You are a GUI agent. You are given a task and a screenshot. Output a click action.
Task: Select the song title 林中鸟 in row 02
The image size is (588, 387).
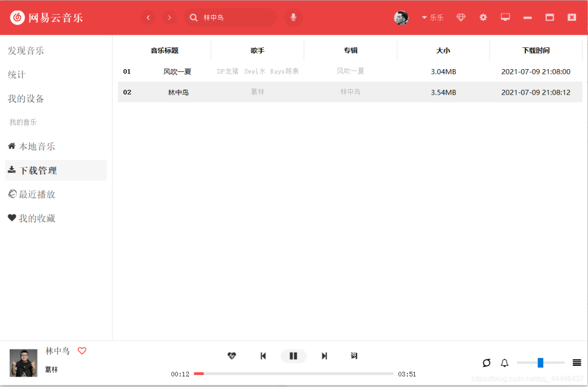click(x=178, y=92)
